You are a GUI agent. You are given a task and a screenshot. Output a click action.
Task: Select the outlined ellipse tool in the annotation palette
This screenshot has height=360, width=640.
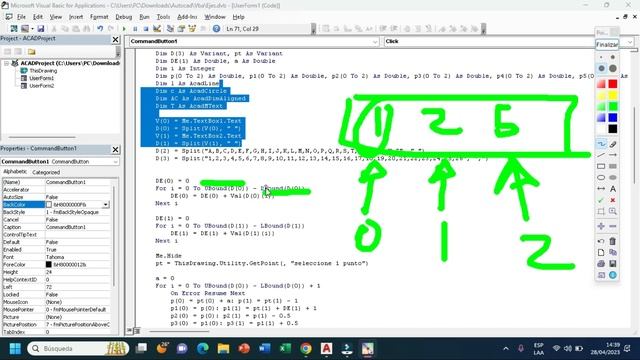(601, 178)
